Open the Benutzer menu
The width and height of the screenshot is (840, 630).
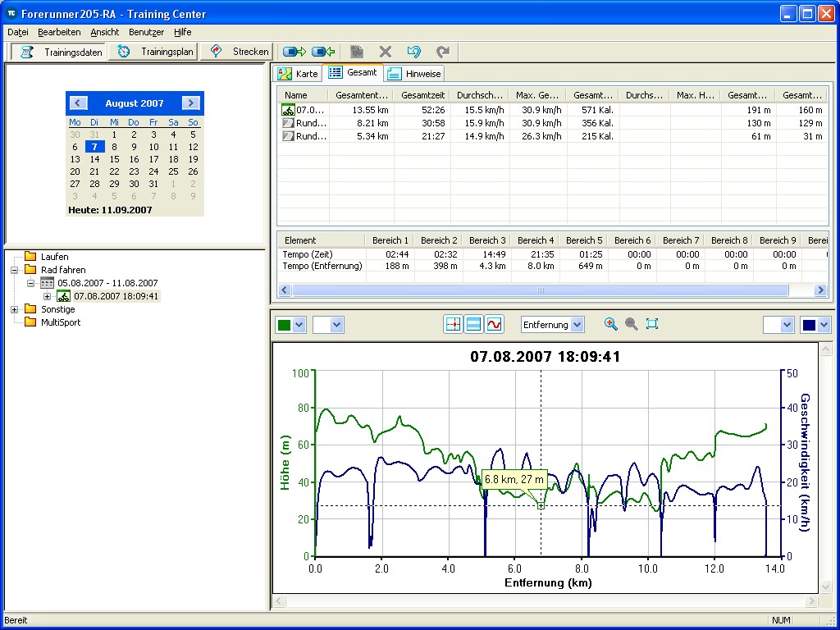pos(146,32)
